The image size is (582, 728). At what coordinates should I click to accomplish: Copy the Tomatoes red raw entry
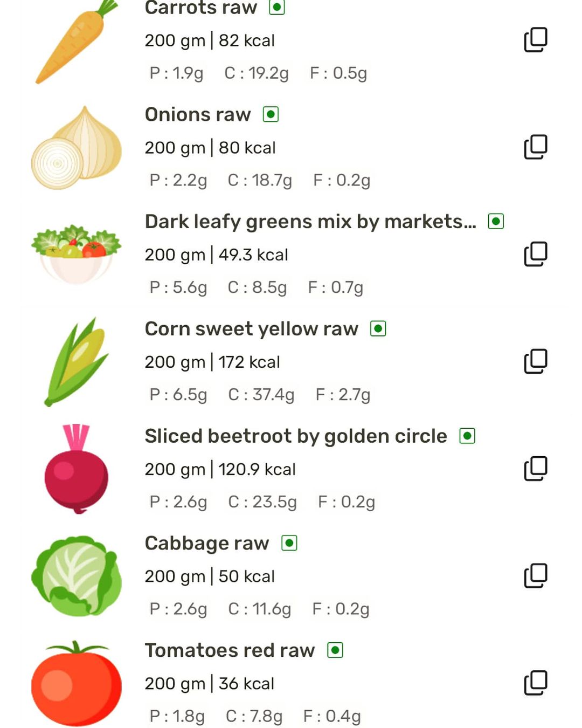535,683
